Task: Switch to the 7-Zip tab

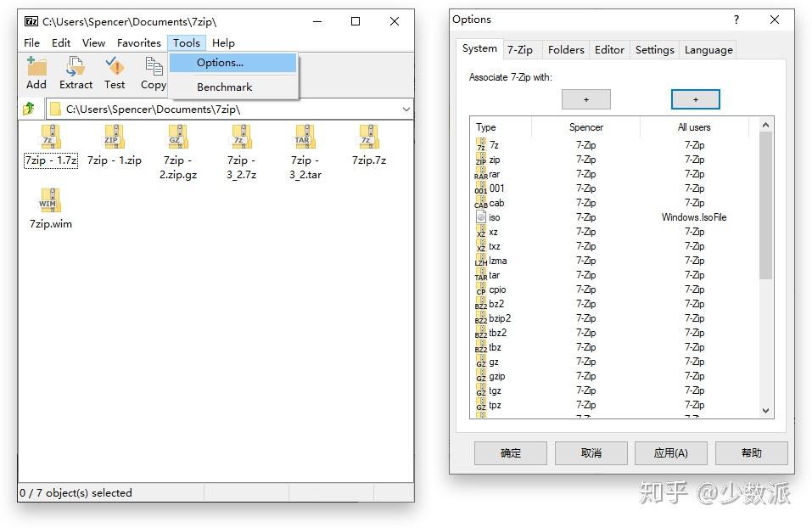Action: [520, 50]
